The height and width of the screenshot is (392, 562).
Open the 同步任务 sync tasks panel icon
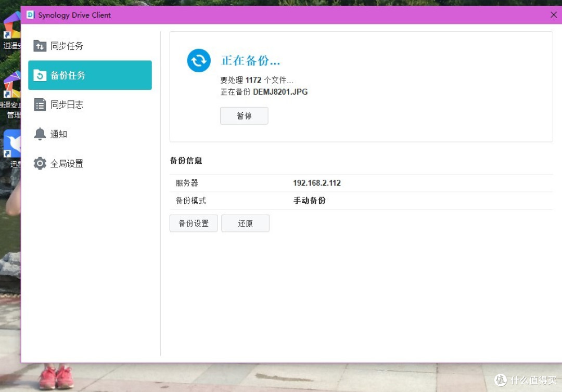click(x=40, y=46)
